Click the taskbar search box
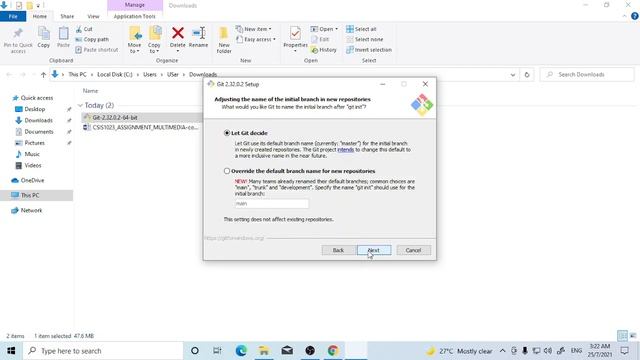 [x=103, y=351]
